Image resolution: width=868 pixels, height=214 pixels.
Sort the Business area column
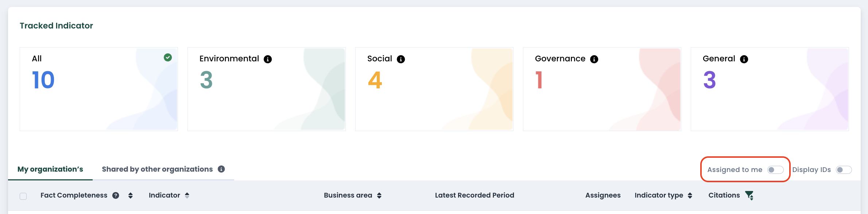tap(379, 195)
